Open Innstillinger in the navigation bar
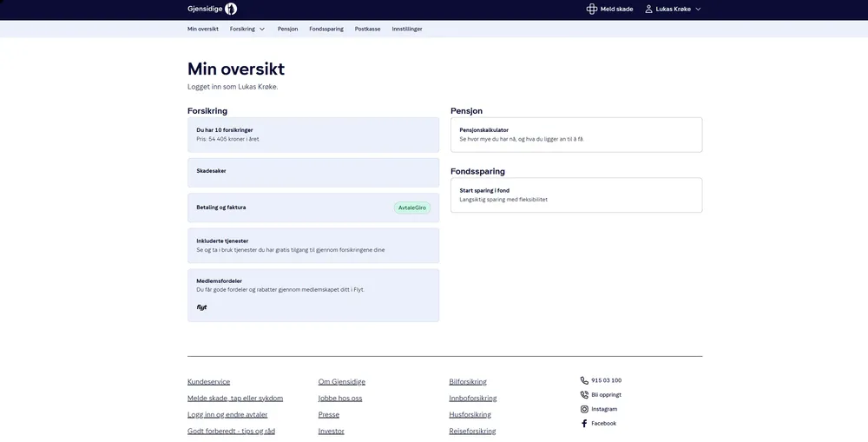Image resolution: width=868 pixels, height=442 pixels. pos(407,29)
